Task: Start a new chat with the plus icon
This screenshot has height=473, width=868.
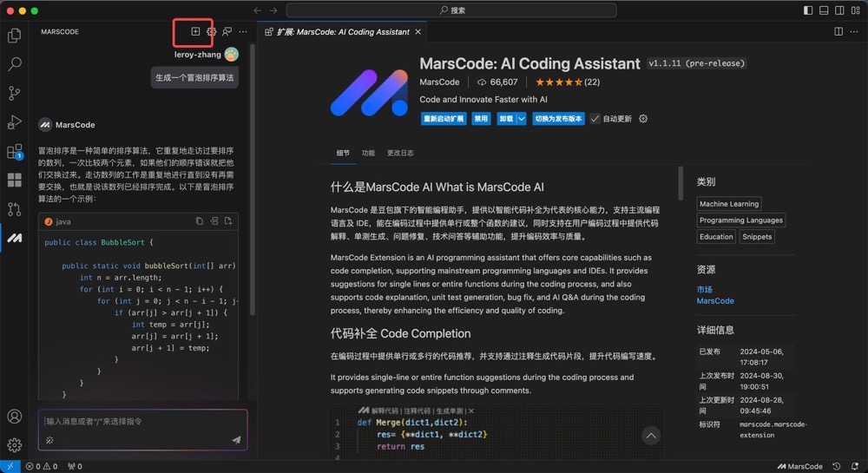Action: pyautogui.click(x=195, y=31)
